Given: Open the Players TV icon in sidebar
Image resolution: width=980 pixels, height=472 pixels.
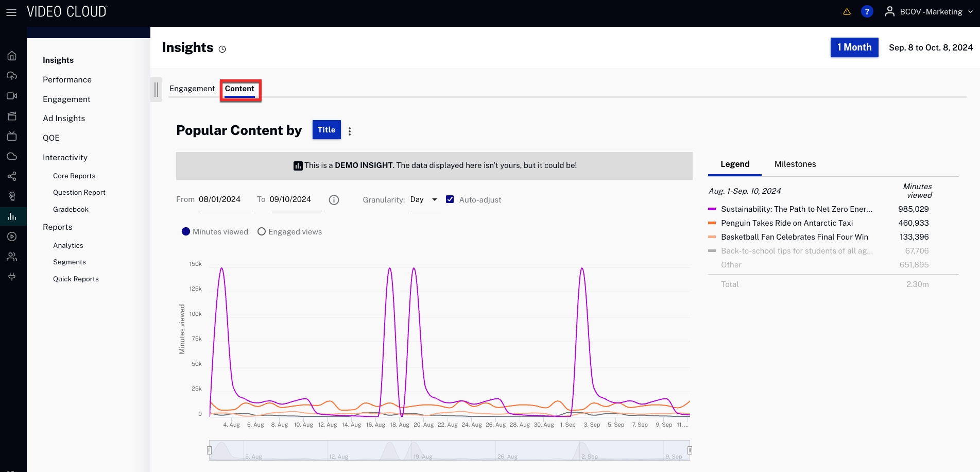Looking at the screenshot, I should (12, 136).
